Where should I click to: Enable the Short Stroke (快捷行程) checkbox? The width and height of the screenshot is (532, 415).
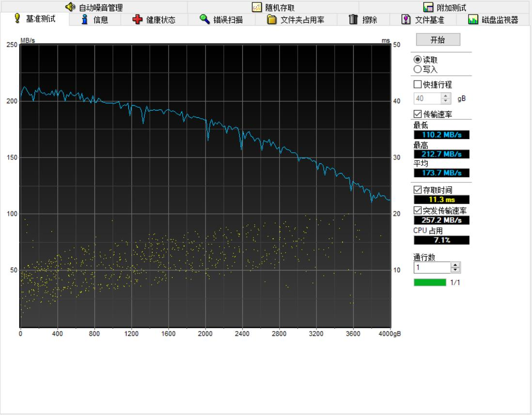[x=418, y=84]
